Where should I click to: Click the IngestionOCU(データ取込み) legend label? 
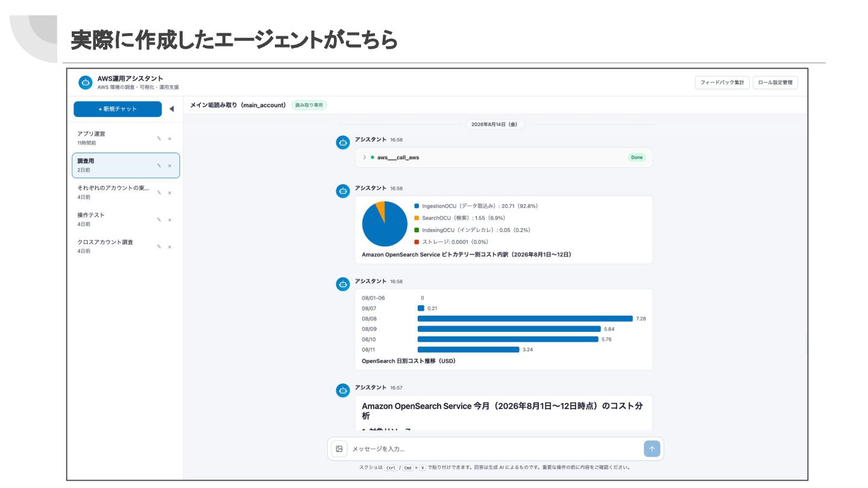[480, 206]
